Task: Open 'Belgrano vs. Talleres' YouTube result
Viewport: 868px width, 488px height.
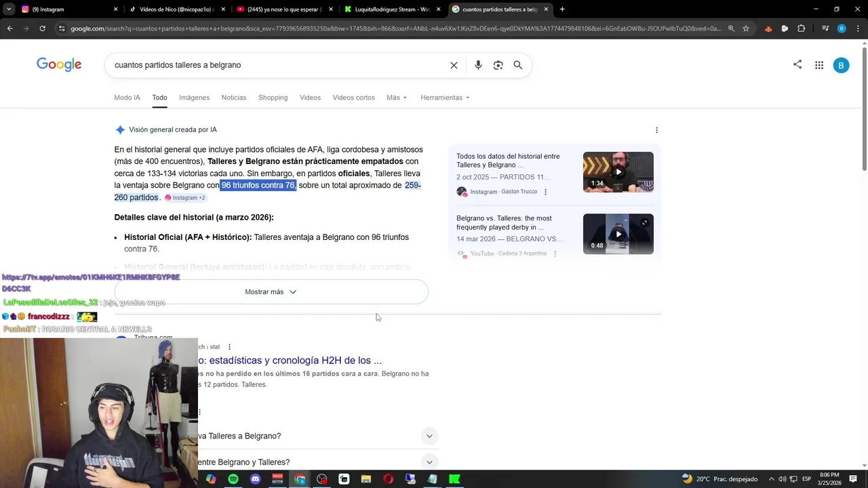Action: point(504,223)
